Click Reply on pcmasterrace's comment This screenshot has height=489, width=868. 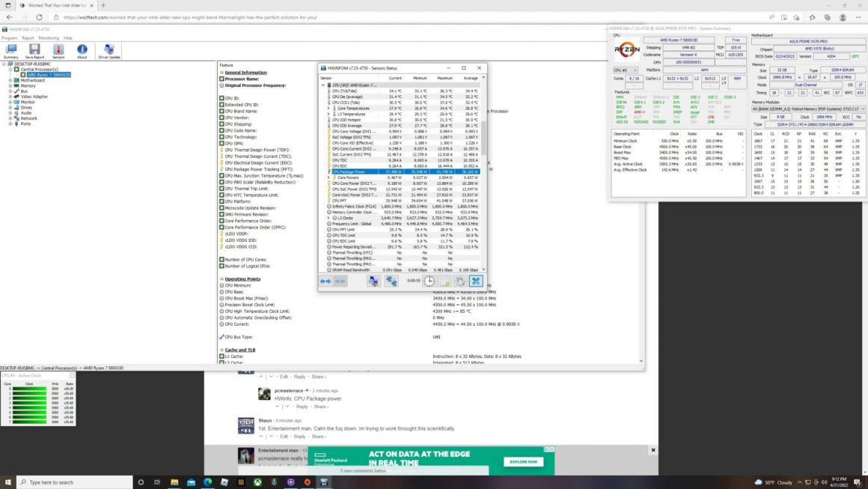click(x=302, y=406)
